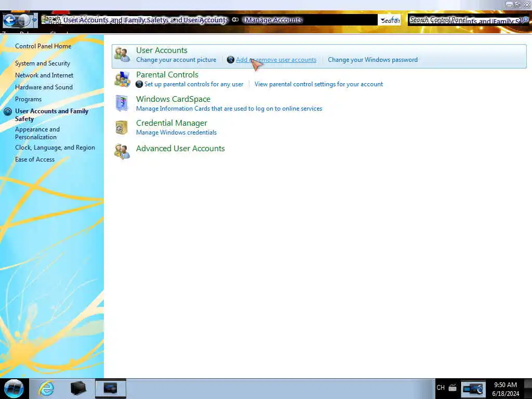The width and height of the screenshot is (532, 399).
Task: Click the User Accounts category icon
Action: [122, 55]
